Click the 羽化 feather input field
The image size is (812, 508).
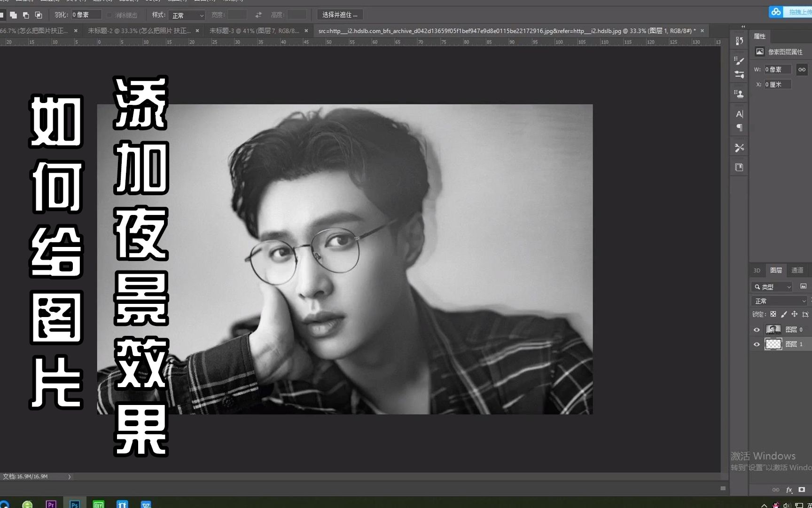coord(86,15)
